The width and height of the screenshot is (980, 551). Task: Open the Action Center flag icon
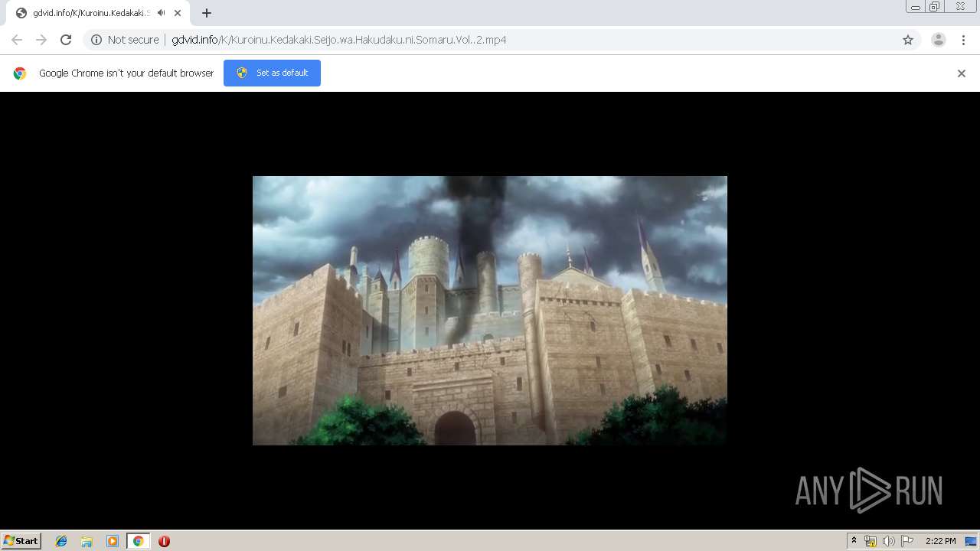coord(907,541)
